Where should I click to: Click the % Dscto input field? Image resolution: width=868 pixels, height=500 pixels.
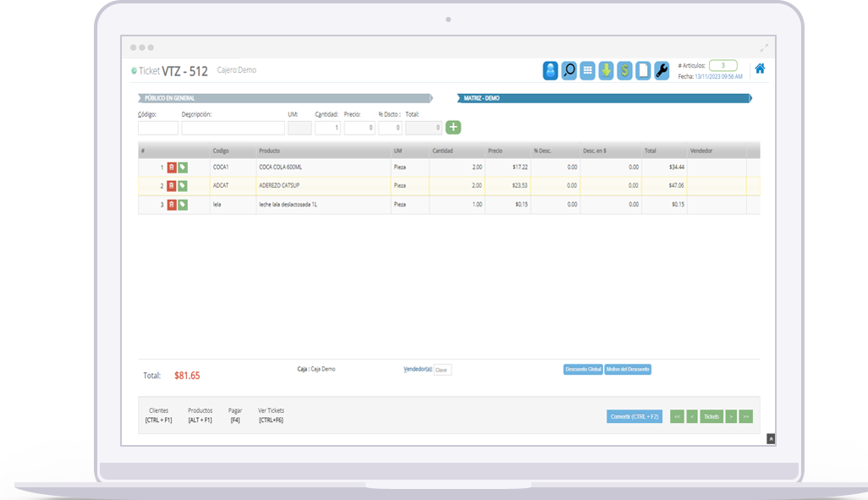(x=390, y=128)
